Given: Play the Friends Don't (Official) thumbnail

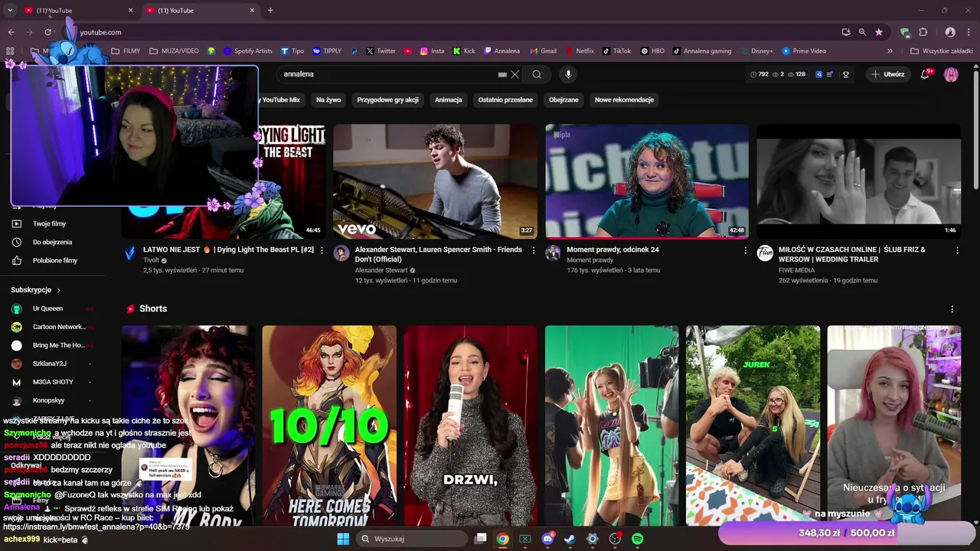Looking at the screenshot, I should pyautogui.click(x=435, y=181).
